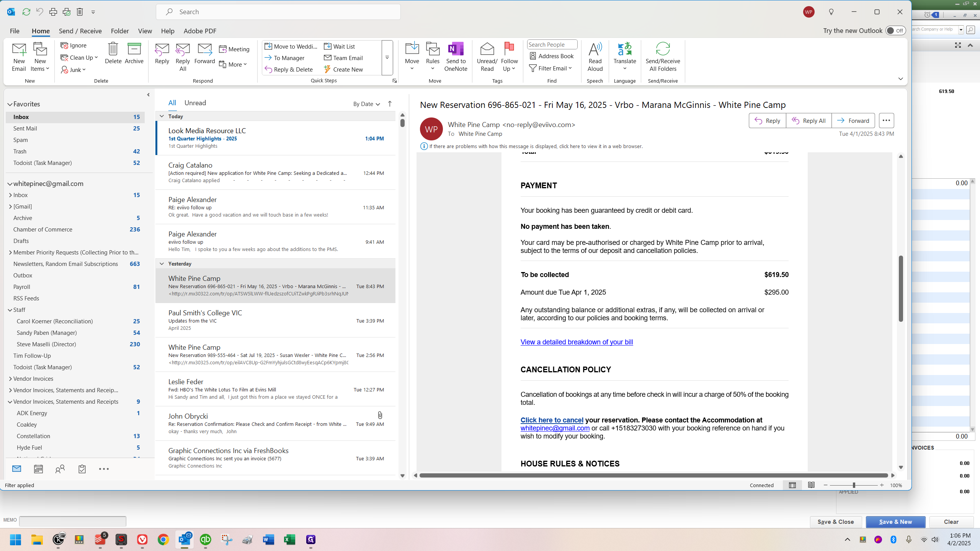Open more actions ellipsis in reading pane
Screen dimensions: 980x551
pos(886,121)
